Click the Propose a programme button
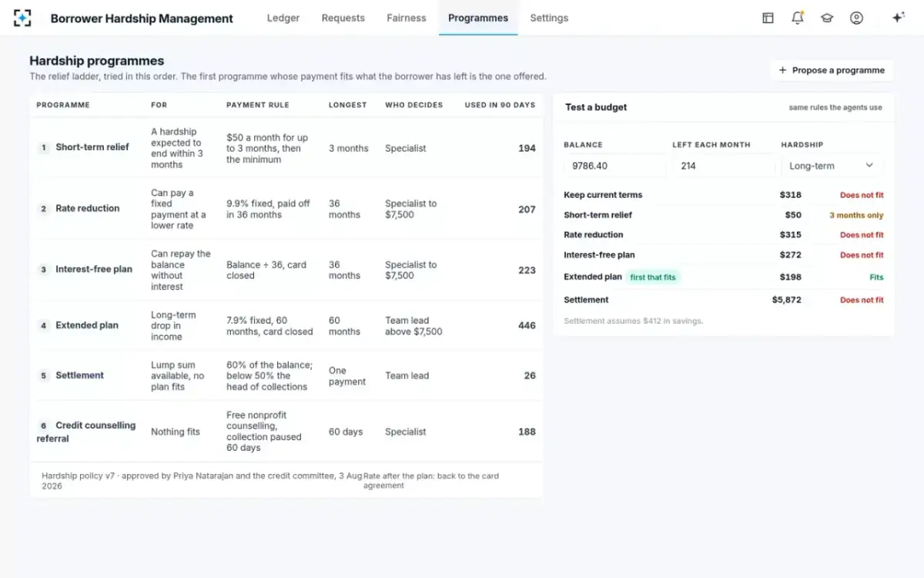This screenshot has height=578, width=924. point(832,70)
